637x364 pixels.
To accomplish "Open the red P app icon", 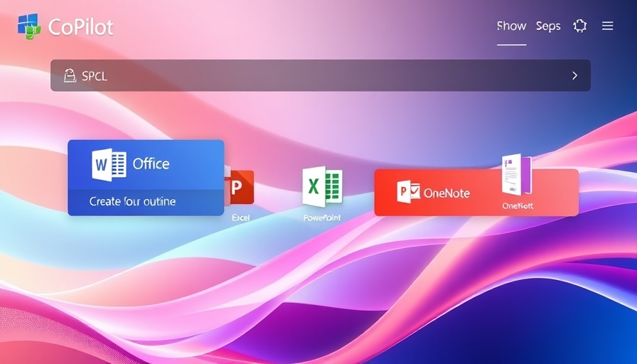I will [x=240, y=187].
